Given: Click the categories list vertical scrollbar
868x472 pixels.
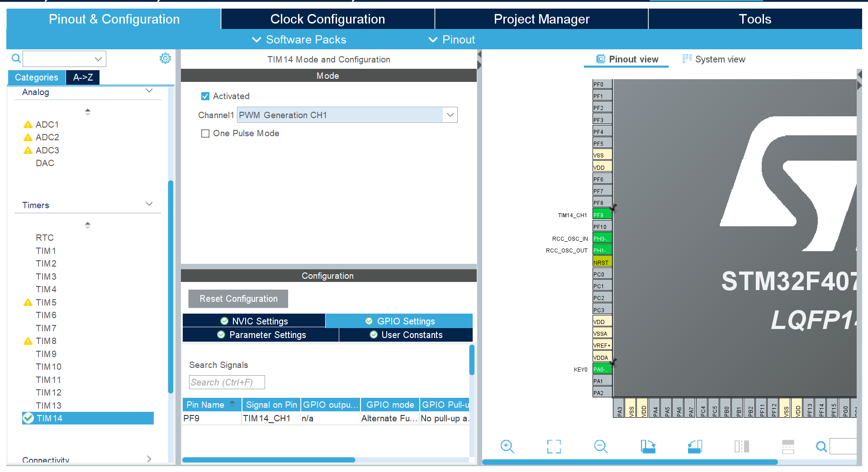Looking at the screenshot, I should pyautogui.click(x=171, y=287).
